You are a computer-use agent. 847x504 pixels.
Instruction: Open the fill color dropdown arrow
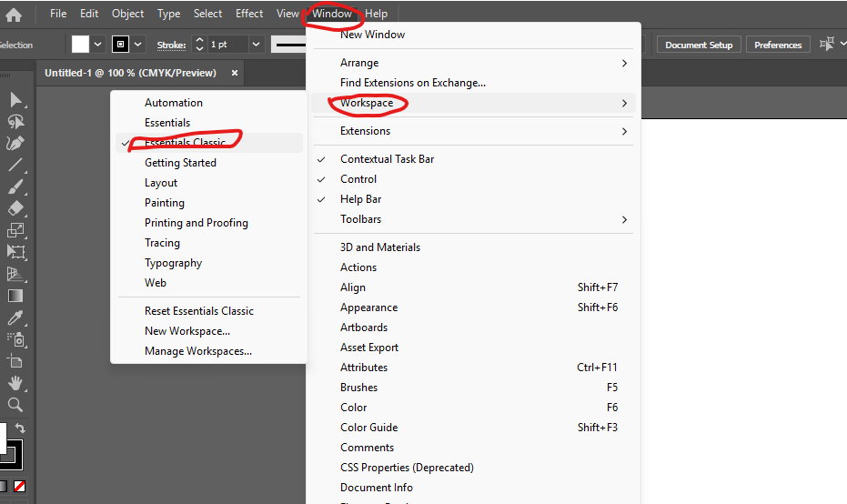point(97,45)
